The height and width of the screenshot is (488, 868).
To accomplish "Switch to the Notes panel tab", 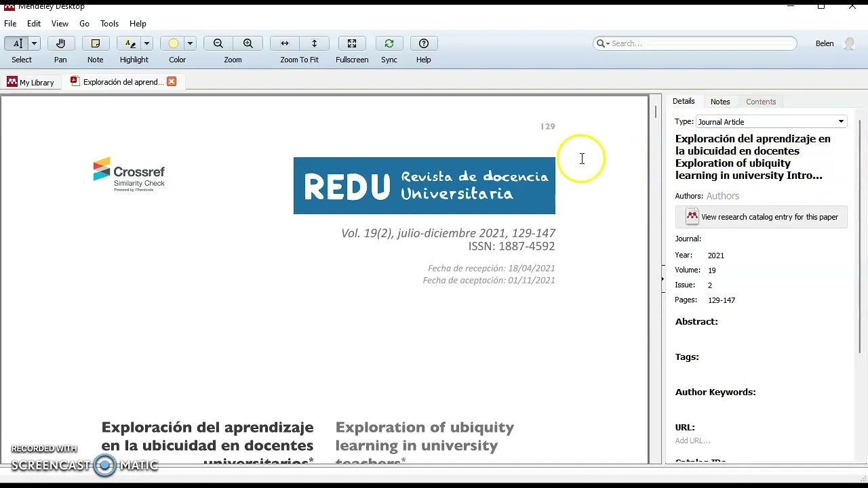I will click(720, 102).
